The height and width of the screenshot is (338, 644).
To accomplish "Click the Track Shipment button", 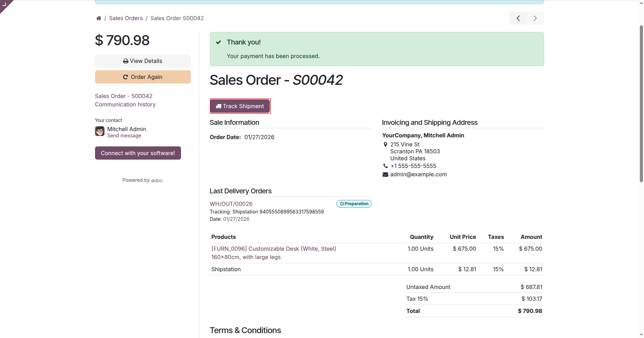I will 240,106.
